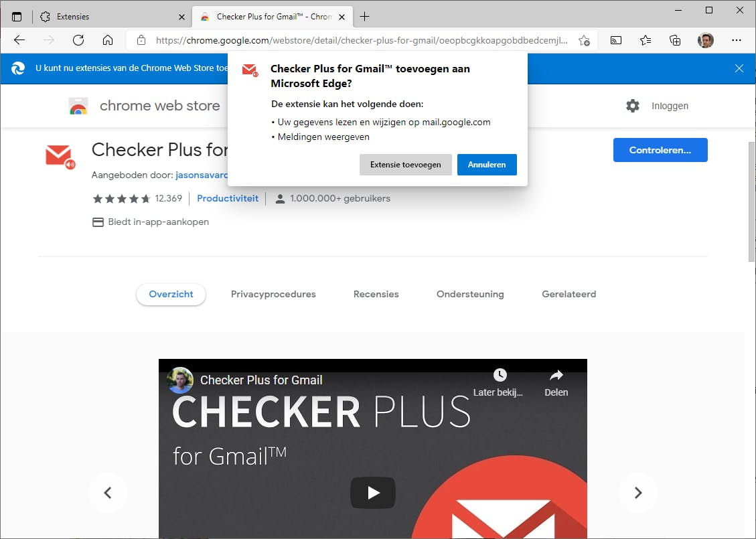Close the Checker Plus for Gmail tab
The image size is (756, 539).
tap(342, 17)
